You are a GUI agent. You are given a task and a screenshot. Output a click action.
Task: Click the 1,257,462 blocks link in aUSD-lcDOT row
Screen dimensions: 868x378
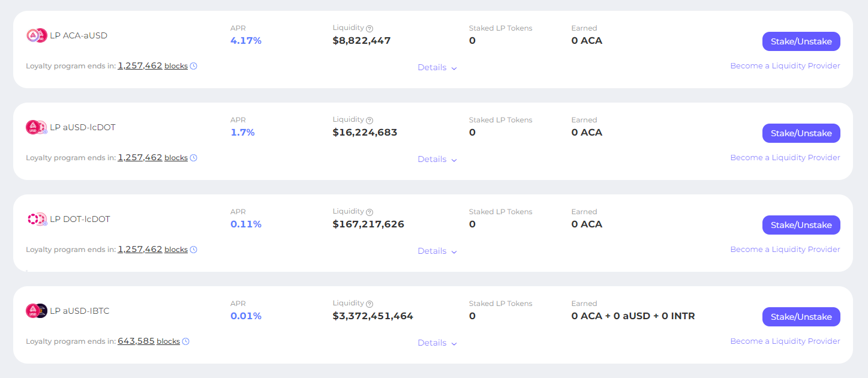click(x=153, y=158)
